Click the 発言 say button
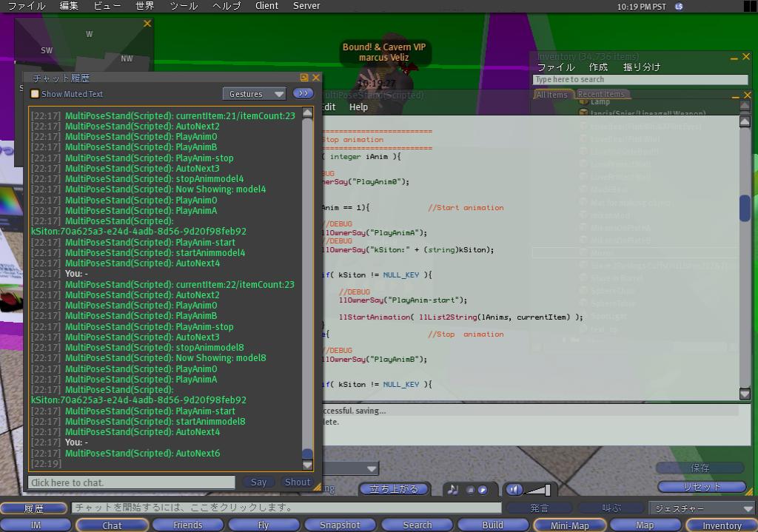The image size is (758, 532). 539,508
